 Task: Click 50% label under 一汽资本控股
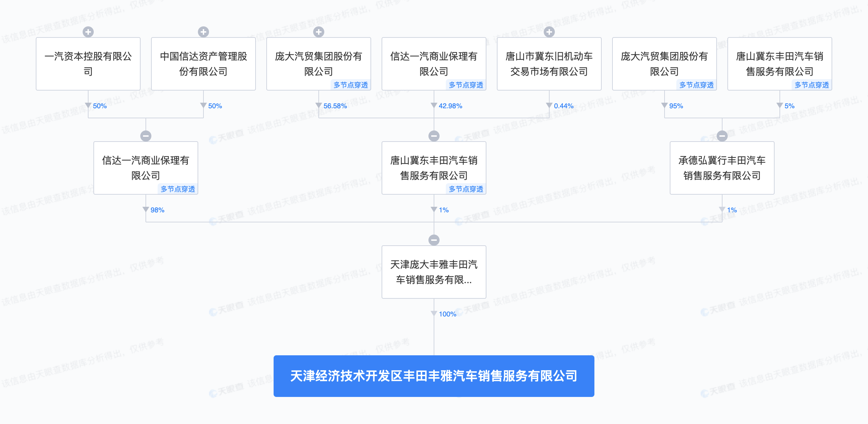click(100, 106)
